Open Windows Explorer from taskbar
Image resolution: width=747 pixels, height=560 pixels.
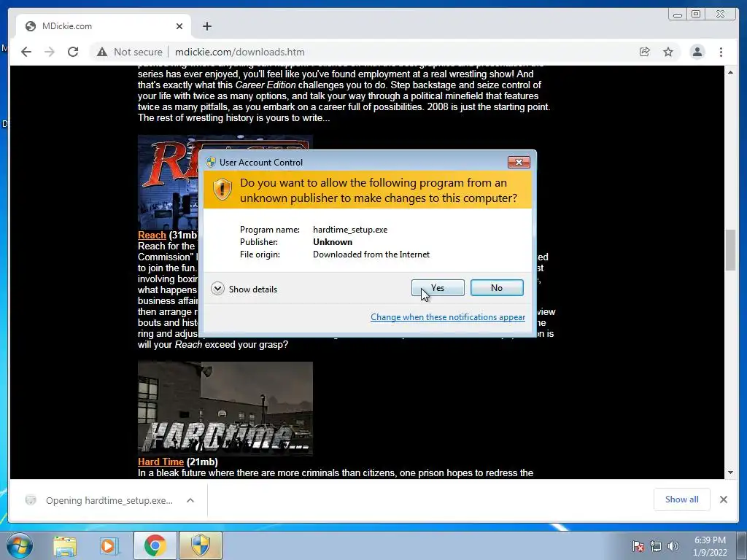click(x=65, y=545)
